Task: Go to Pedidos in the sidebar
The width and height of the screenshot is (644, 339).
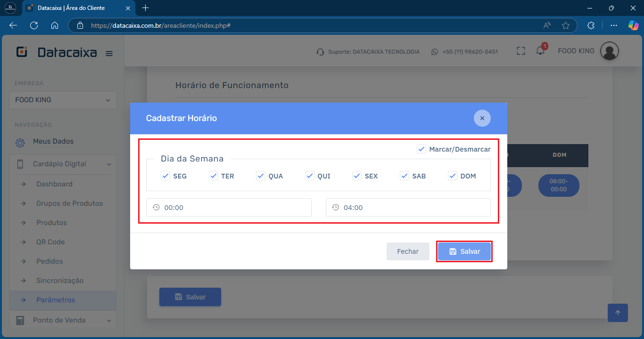Action: tap(50, 261)
